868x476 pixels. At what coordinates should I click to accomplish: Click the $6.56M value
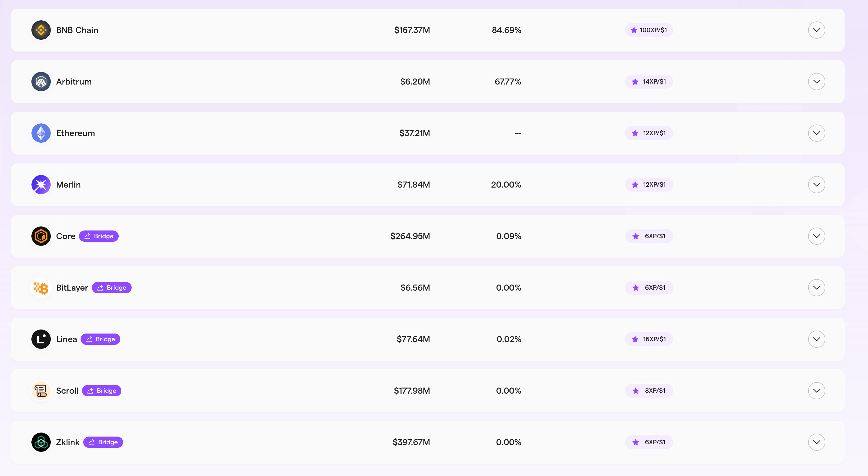415,287
